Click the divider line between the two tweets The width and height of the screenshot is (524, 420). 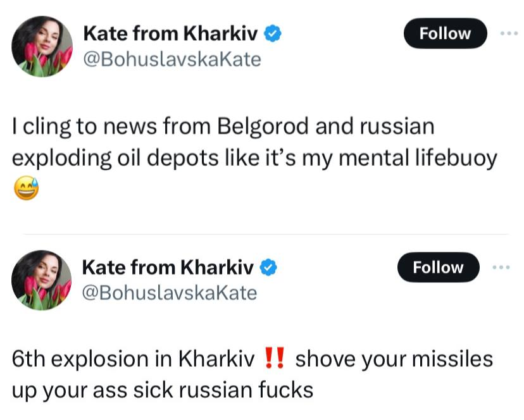266,235
